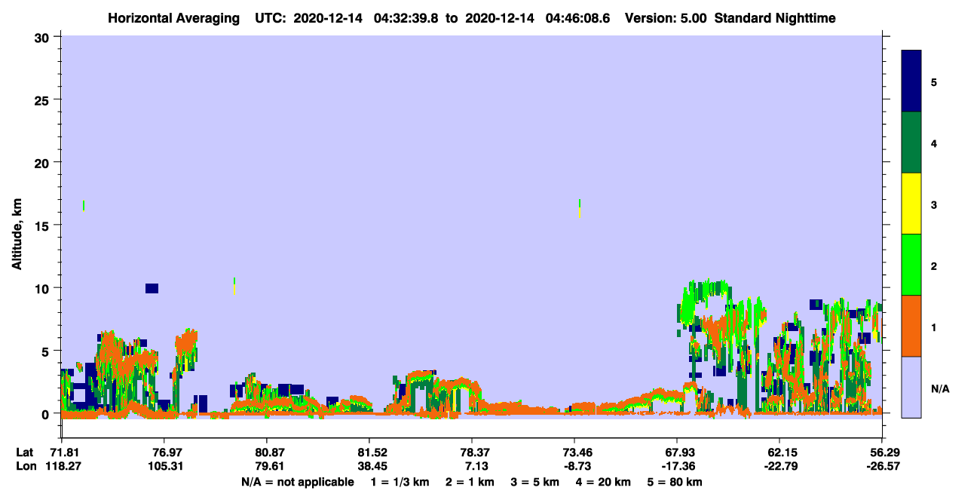The height and width of the screenshot is (503, 980).
Task: Click the isolated dark blue block at 10 km altitude
Action: click(x=152, y=288)
